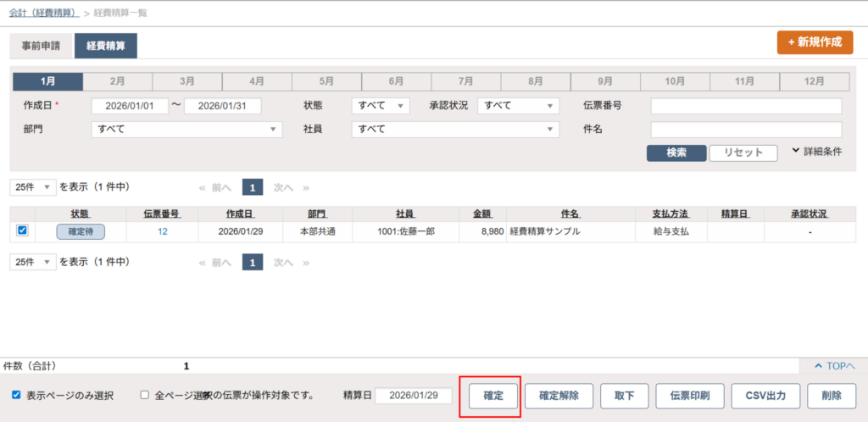
Task: Jump to TOP of page
Action: [x=834, y=366]
